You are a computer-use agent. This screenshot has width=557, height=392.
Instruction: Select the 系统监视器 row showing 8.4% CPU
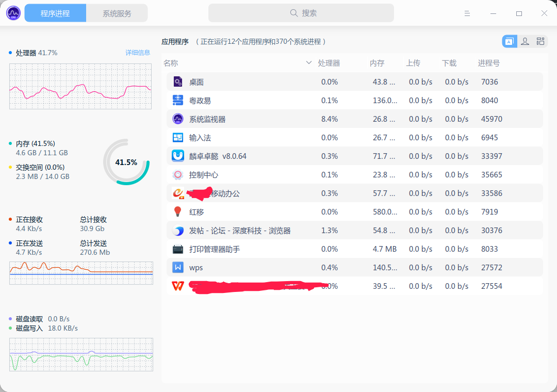[x=309, y=119]
